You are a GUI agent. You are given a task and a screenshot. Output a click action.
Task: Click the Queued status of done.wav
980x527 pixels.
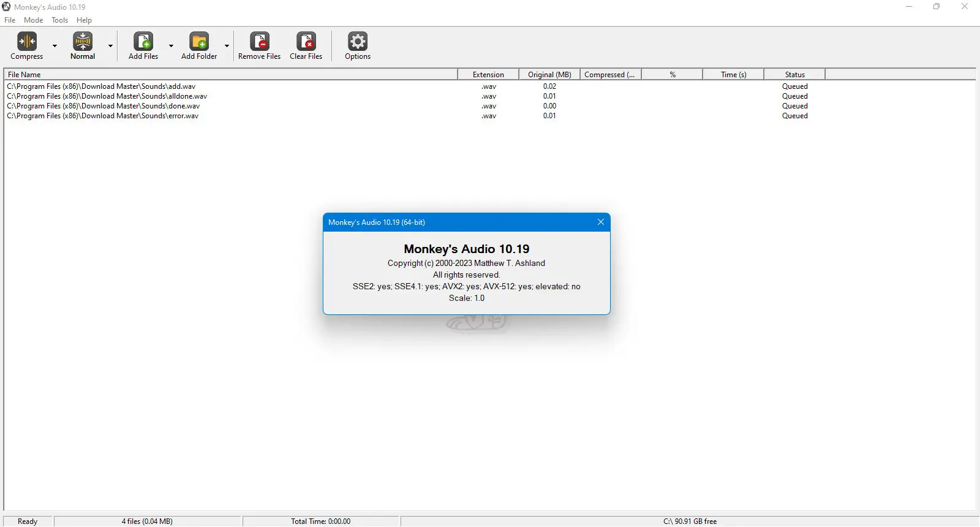(x=795, y=106)
